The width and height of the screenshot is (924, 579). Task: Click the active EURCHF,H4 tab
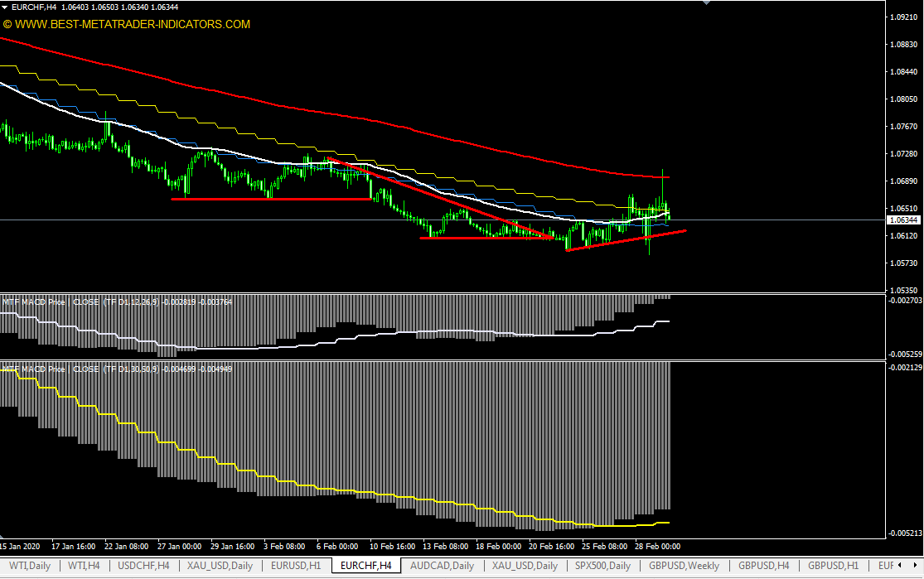[x=365, y=566]
